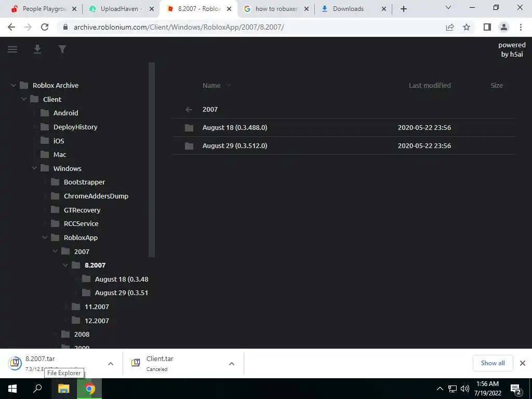The height and width of the screenshot is (399, 532).
Task: Open taskbar search magnifier
Action: click(x=37, y=389)
